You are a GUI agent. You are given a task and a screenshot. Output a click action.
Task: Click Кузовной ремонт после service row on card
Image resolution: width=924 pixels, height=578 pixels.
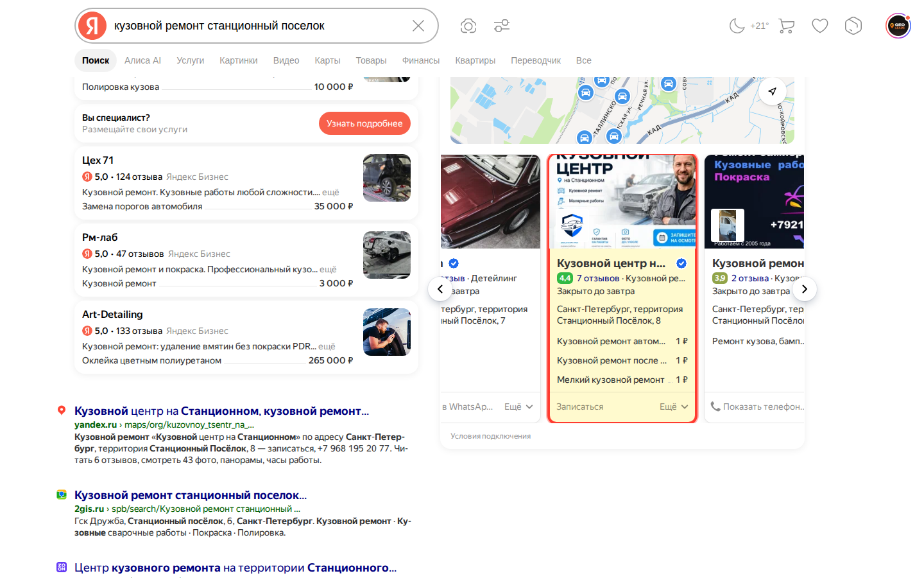622,360
